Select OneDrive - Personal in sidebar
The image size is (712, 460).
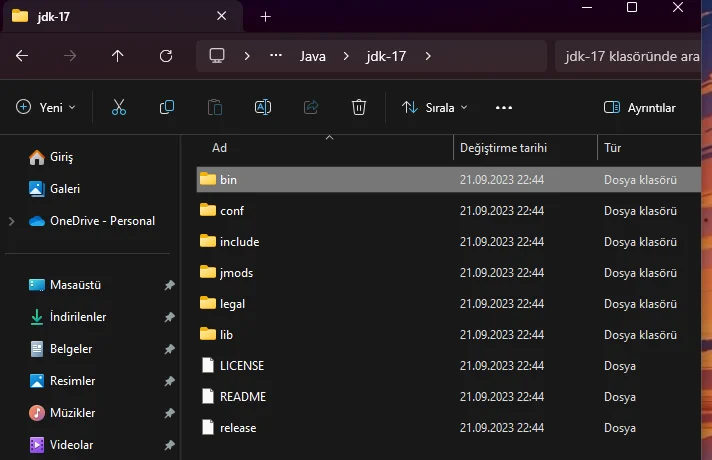click(92, 221)
